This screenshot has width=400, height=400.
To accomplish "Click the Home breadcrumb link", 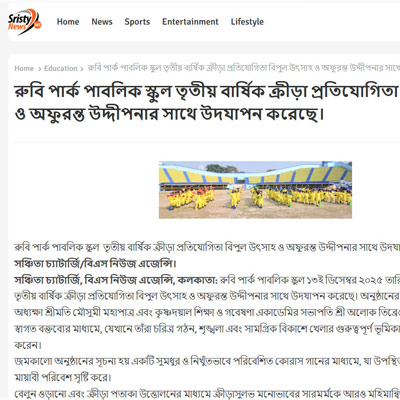I will (24, 68).
